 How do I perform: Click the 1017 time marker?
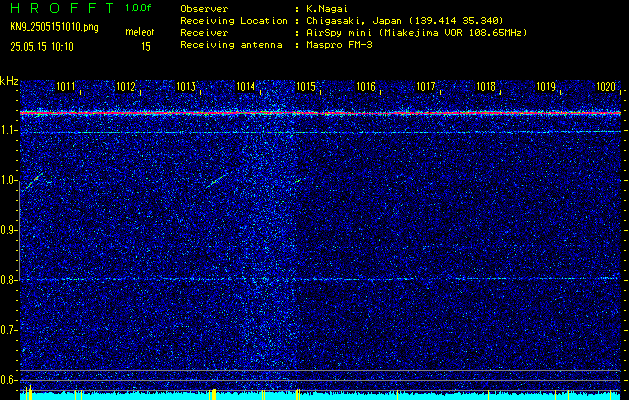tap(426, 86)
